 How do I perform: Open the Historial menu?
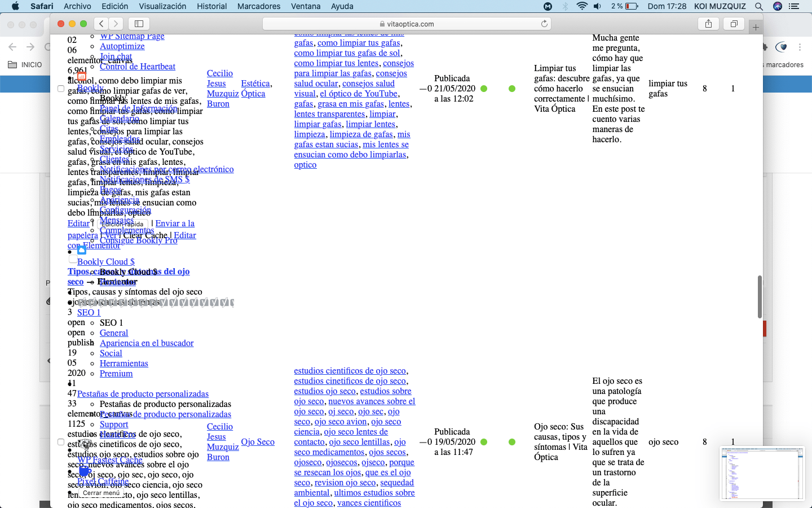212,6
